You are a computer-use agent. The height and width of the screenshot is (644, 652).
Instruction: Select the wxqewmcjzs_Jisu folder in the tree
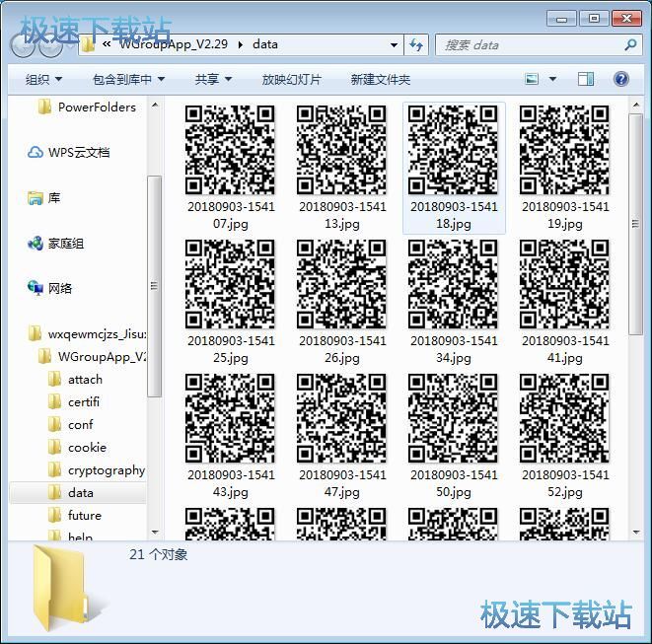point(87,334)
